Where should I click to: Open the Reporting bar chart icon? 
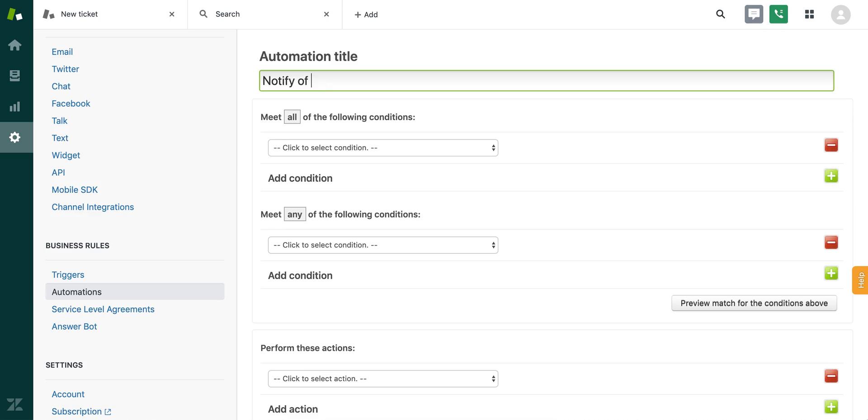pyautogui.click(x=15, y=107)
